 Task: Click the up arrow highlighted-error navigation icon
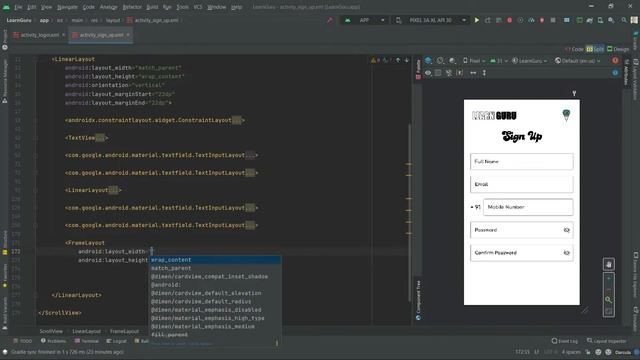point(398,60)
